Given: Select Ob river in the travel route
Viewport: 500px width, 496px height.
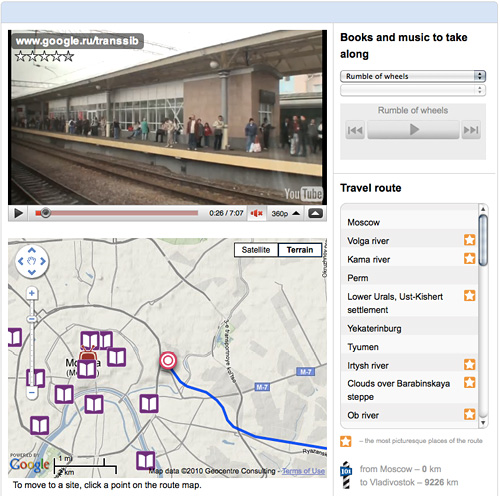Looking at the screenshot, I should 409,415.
